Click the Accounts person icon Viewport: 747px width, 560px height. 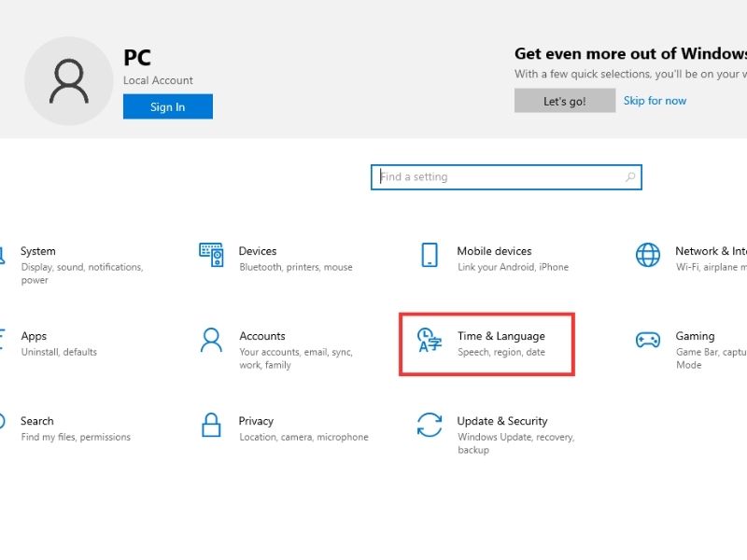[211, 340]
